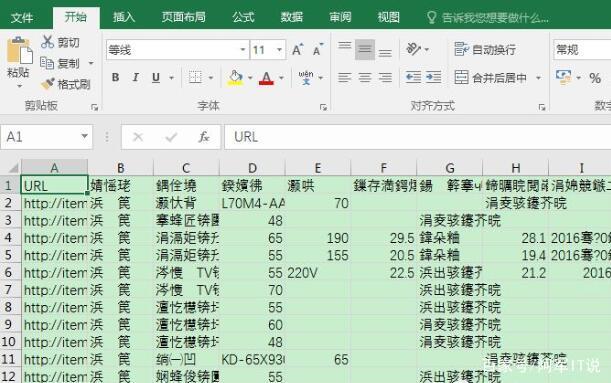
Task: Open the font size dropdown 11
Action: (279, 49)
